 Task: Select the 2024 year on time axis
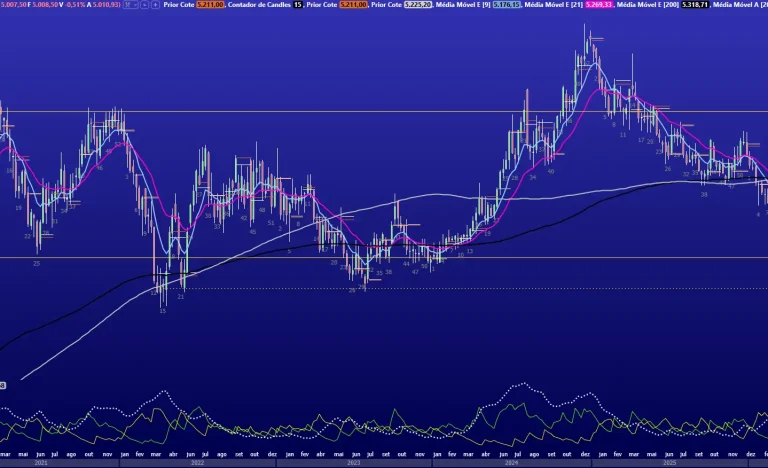[510, 463]
